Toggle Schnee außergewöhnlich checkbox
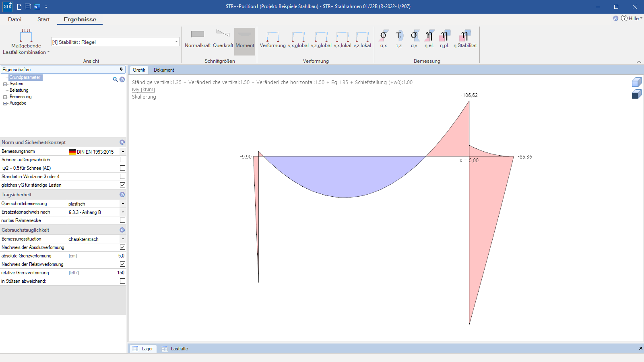 (x=122, y=160)
